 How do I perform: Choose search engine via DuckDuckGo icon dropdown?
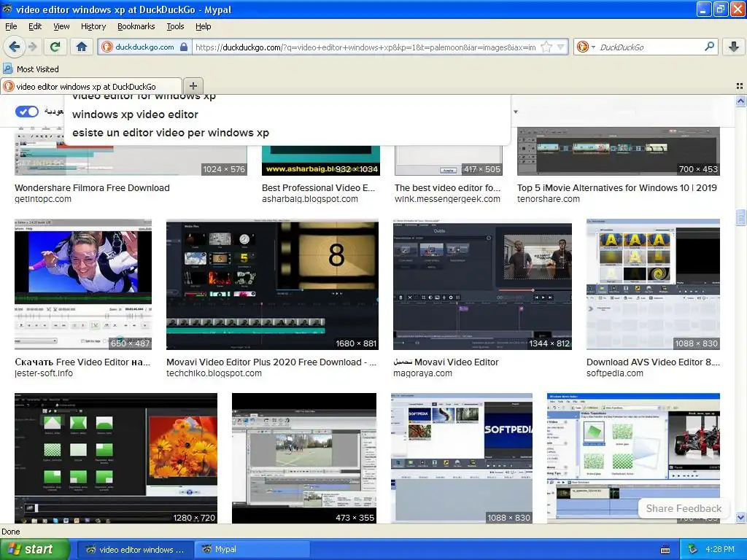coord(586,47)
